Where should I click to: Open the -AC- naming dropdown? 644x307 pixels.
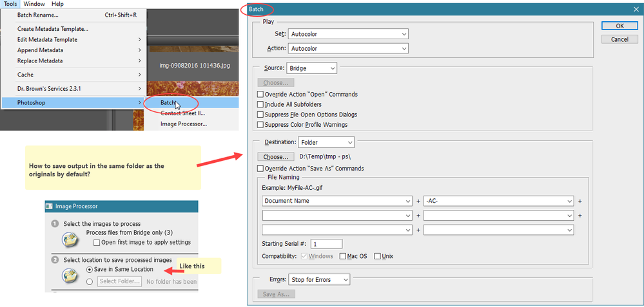point(498,201)
